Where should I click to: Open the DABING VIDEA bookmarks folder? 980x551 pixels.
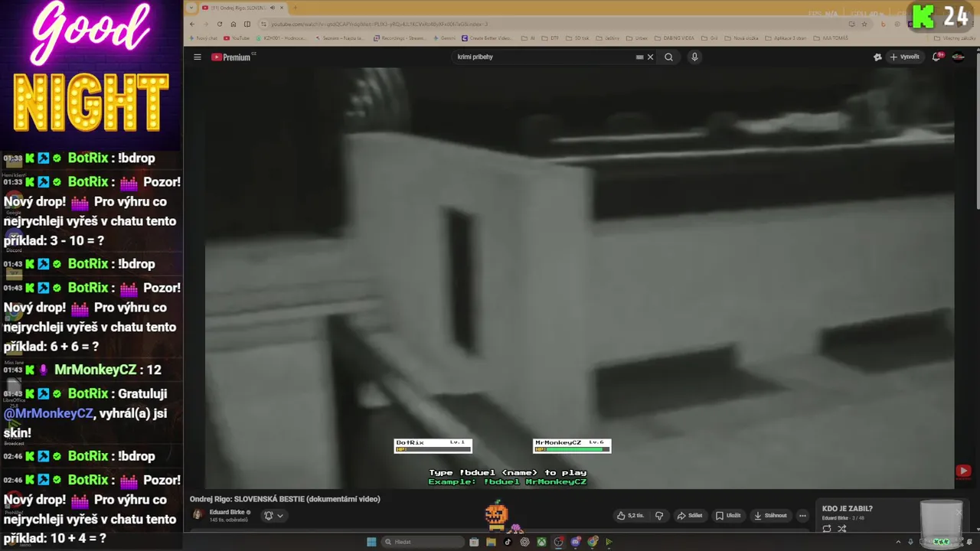click(x=674, y=37)
